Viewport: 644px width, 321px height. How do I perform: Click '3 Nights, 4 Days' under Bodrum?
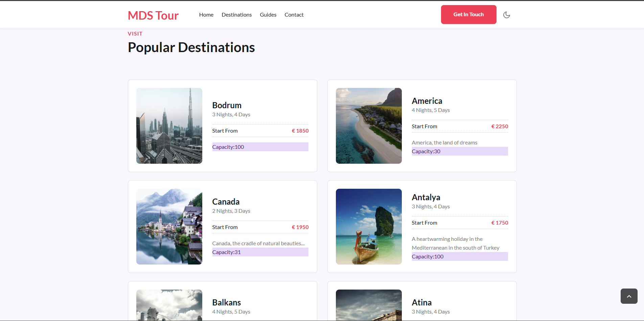point(231,114)
